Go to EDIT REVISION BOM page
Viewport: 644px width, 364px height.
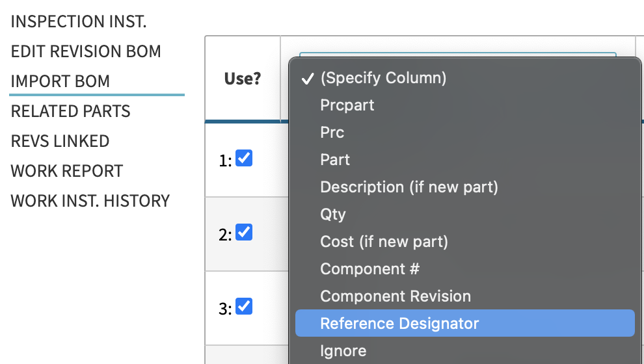86,51
